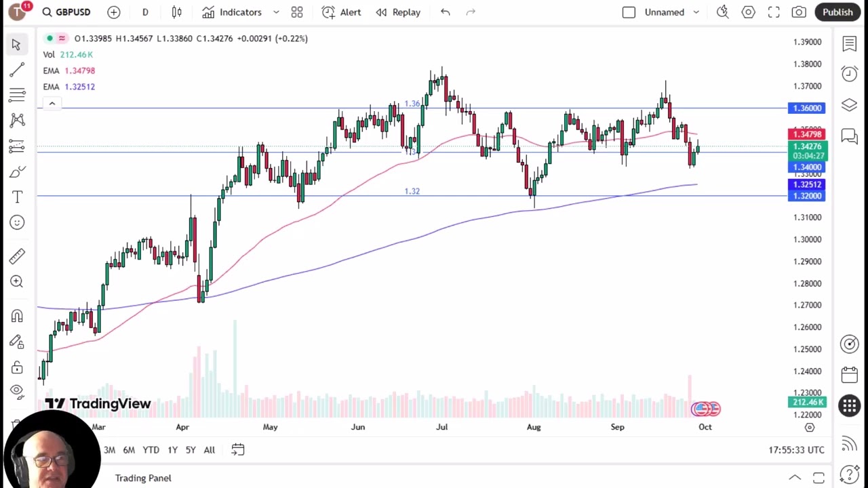Click the 1.36000 blue price label
868x488 pixels.
(806, 108)
